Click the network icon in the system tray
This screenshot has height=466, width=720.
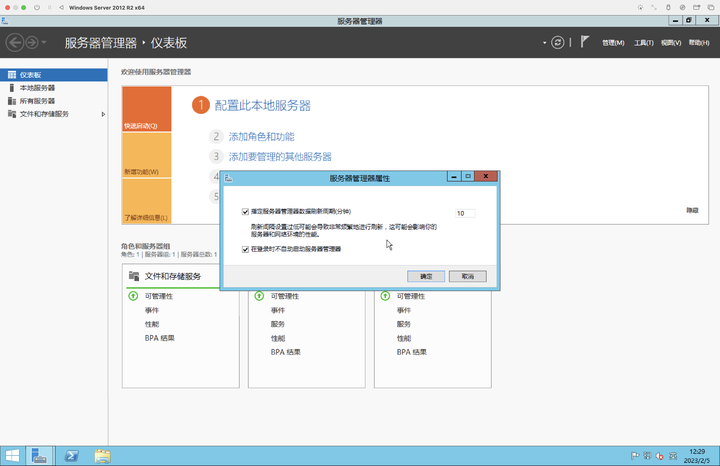pos(647,456)
